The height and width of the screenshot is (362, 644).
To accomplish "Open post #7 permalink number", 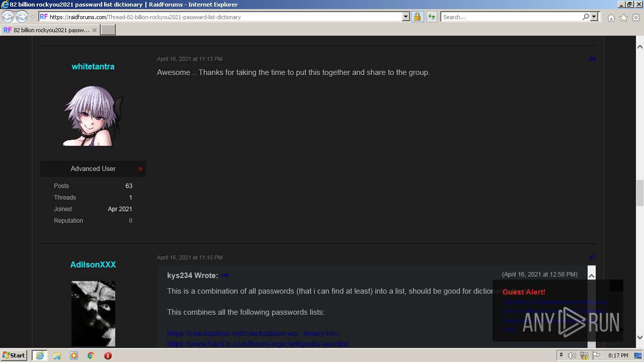I will 592,257.
